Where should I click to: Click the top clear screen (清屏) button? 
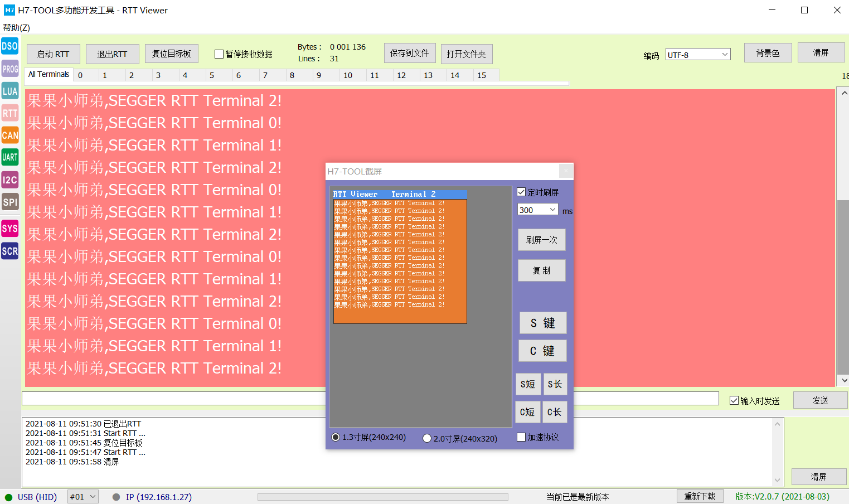[x=821, y=52]
